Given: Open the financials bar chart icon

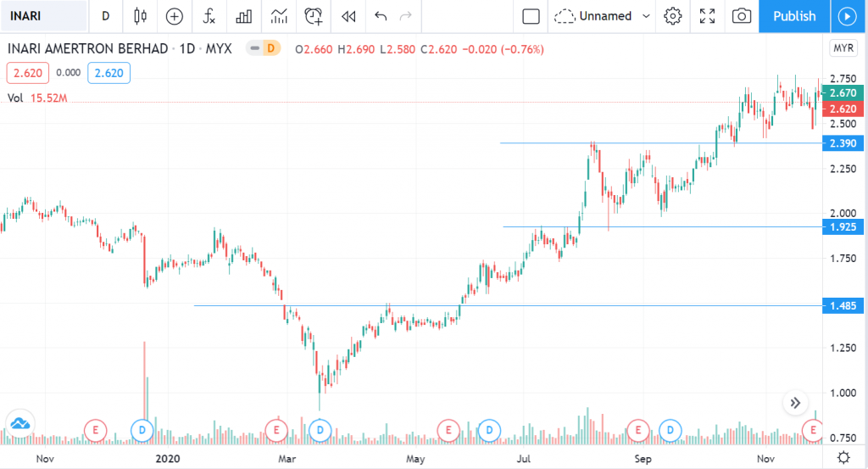Looking at the screenshot, I should [244, 16].
